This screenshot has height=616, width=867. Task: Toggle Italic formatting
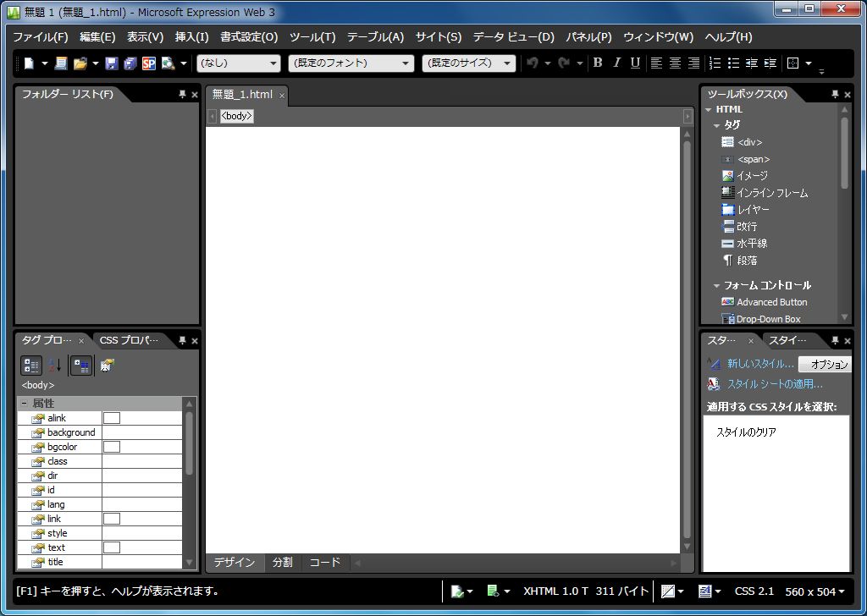click(616, 63)
